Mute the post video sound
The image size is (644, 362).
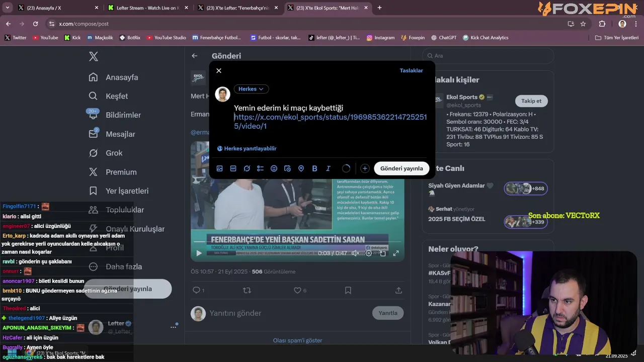355,253
